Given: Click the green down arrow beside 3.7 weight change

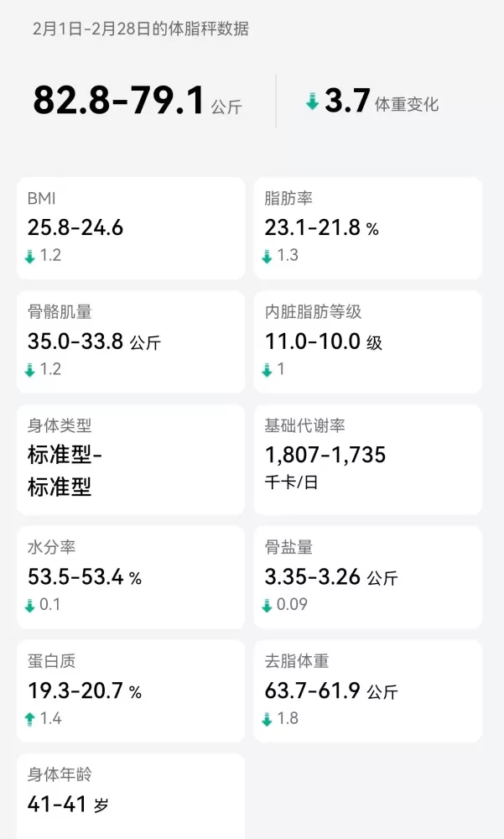Looking at the screenshot, I should pyautogui.click(x=312, y=102).
